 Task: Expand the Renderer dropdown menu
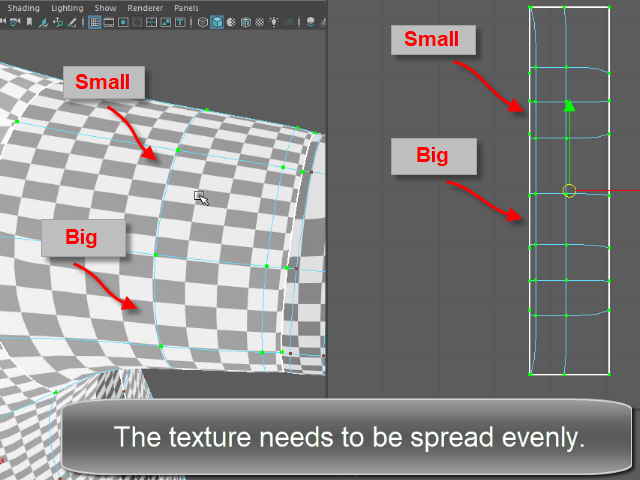145,8
